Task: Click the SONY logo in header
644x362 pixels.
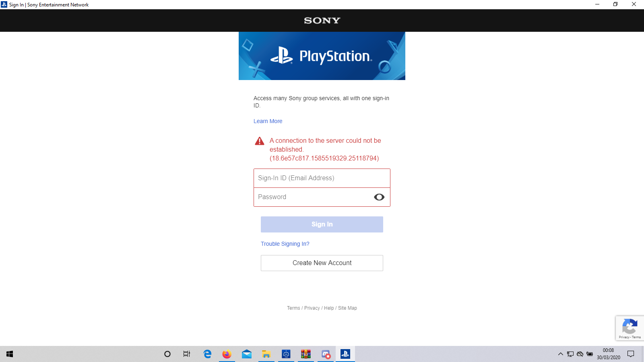Action: 322,21
